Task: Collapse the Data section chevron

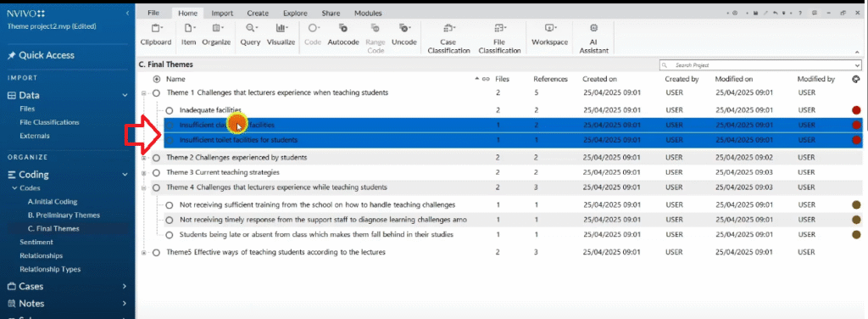Action: [125, 95]
